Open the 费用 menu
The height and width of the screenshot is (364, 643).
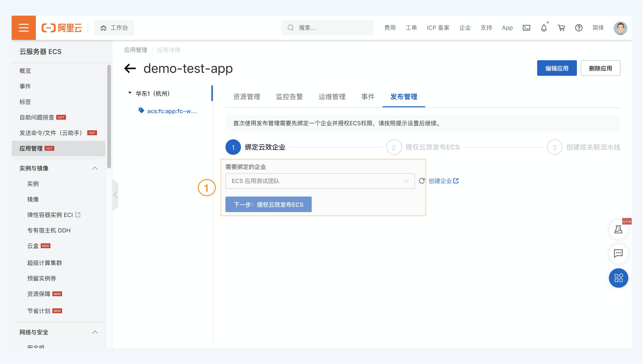click(390, 28)
